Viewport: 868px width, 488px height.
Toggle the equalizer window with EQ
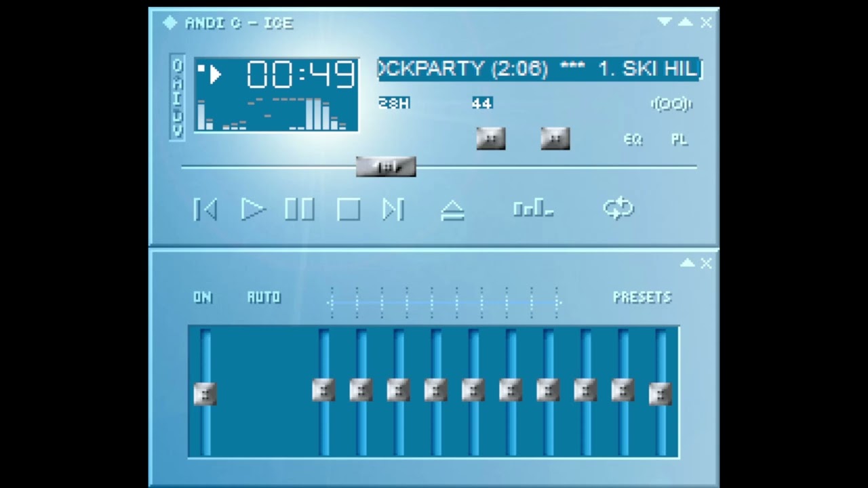coord(633,140)
